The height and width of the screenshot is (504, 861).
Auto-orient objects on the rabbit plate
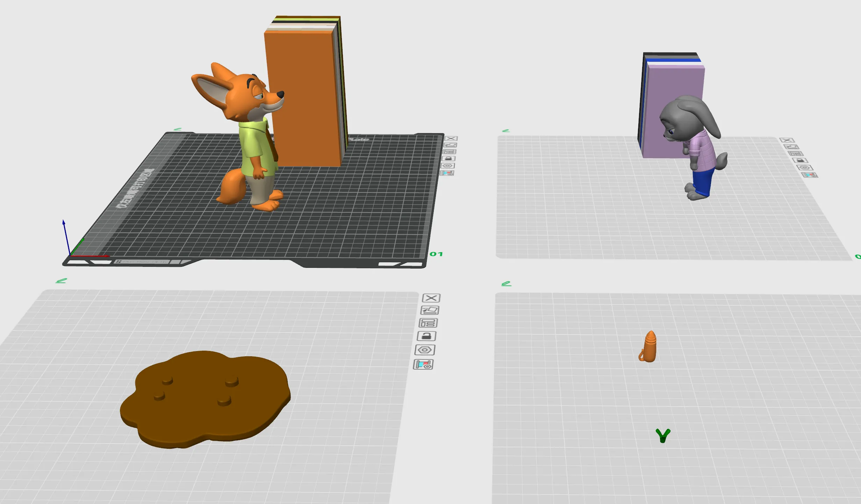(791, 147)
